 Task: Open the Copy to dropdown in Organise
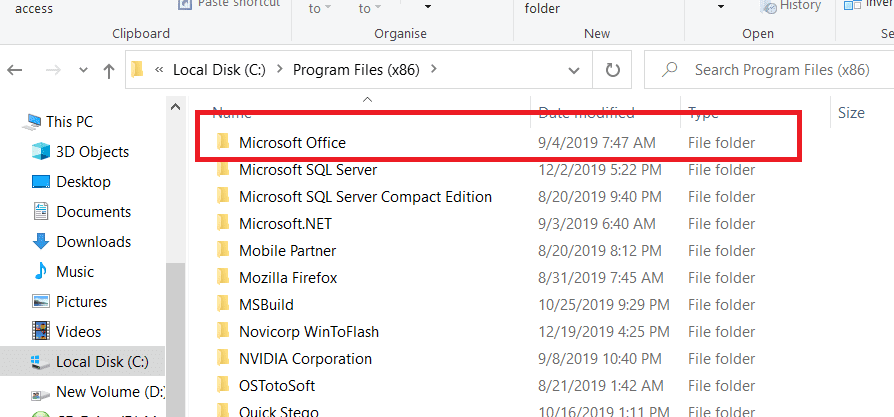click(369, 8)
